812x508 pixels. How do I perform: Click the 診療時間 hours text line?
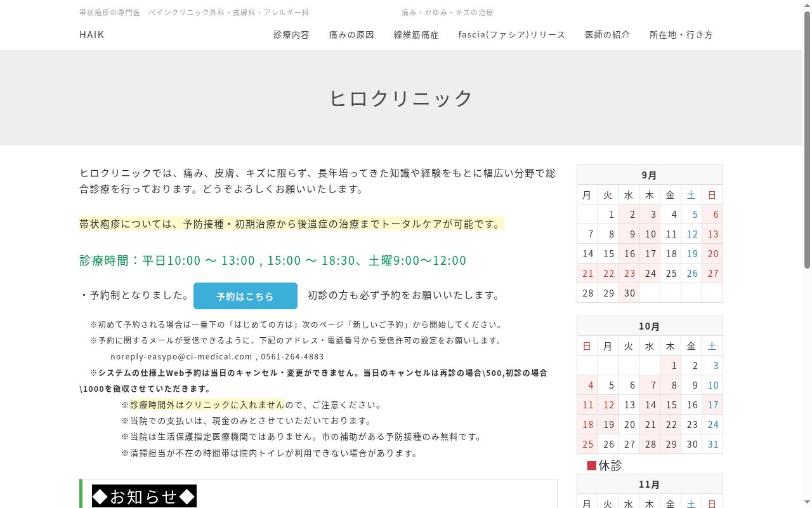click(273, 260)
